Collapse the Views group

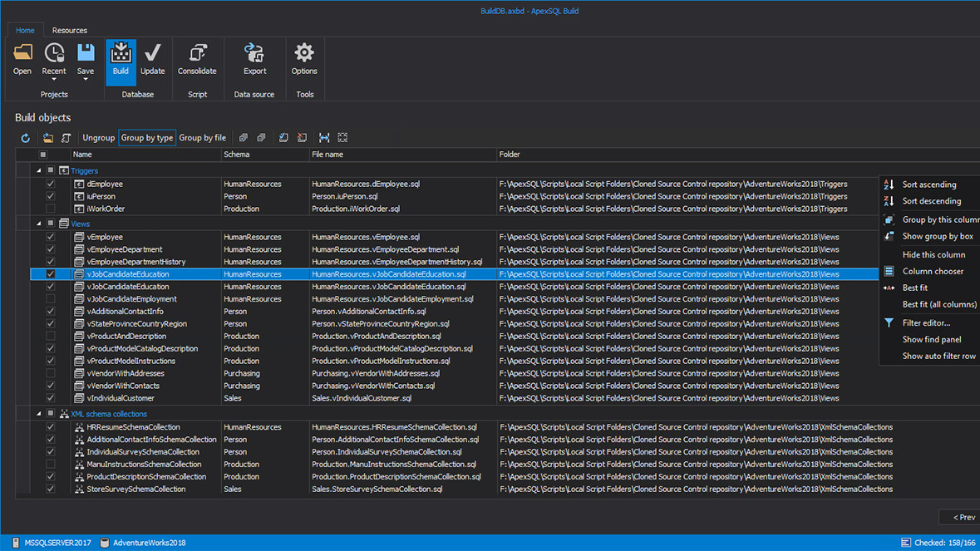39,224
